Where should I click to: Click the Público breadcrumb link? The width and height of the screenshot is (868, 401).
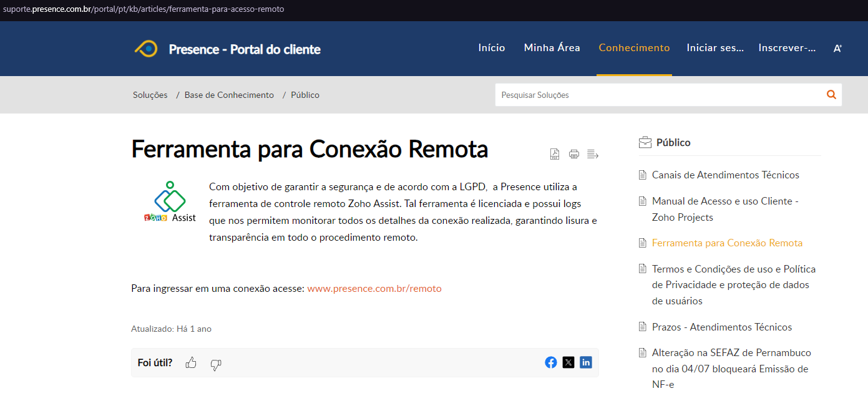click(305, 95)
